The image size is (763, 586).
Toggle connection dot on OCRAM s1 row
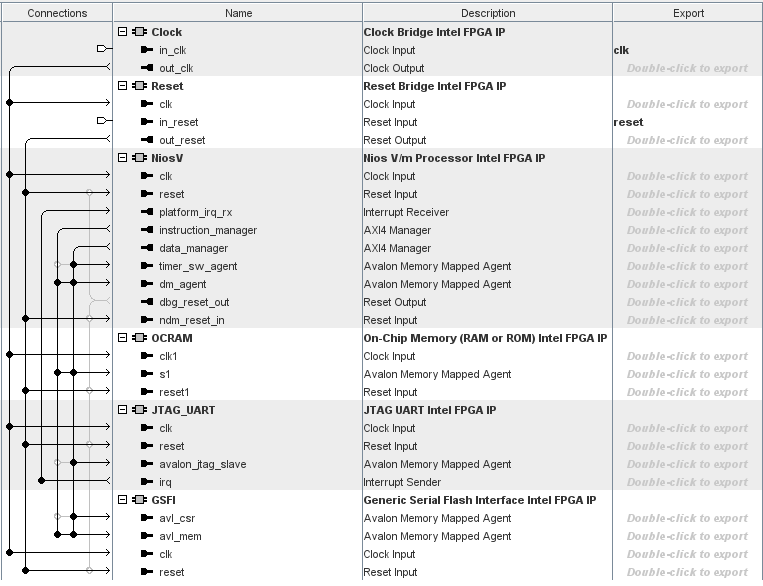tap(58, 374)
